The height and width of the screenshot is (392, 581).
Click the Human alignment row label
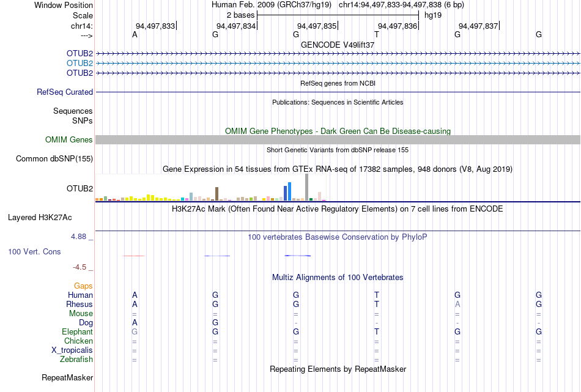coord(80,295)
